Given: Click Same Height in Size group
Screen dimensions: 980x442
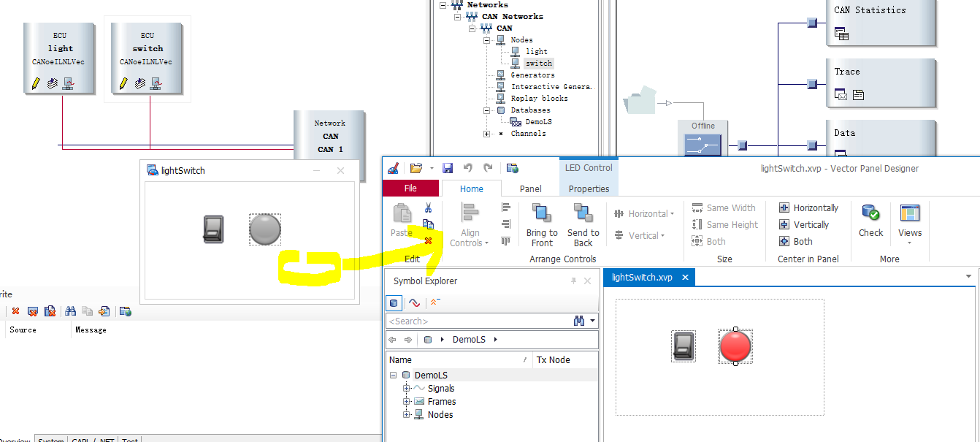Looking at the screenshot, I should tap(725, 225).
